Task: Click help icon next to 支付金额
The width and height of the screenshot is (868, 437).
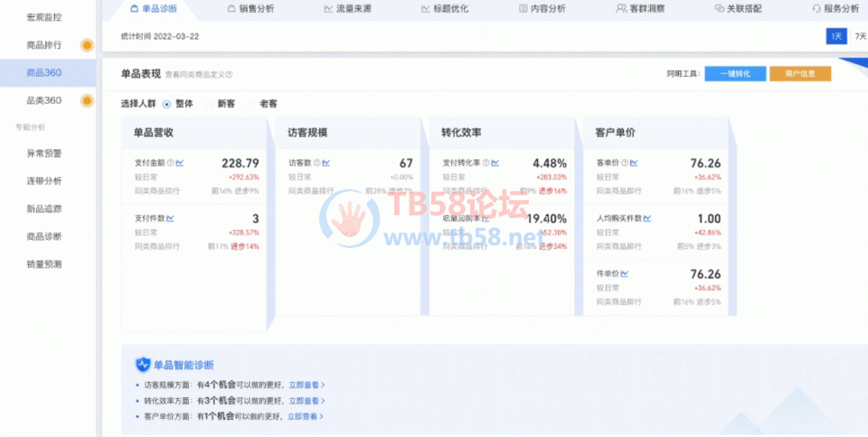Action: (171, 163)
